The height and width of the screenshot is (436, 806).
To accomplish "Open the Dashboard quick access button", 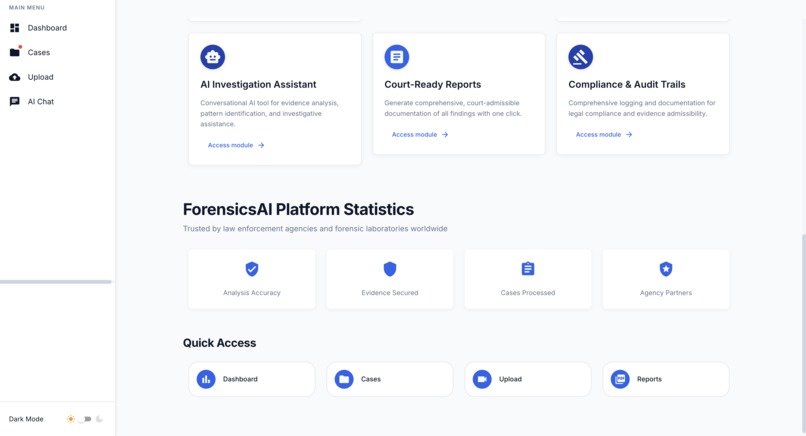I will [x=251, y=379].
